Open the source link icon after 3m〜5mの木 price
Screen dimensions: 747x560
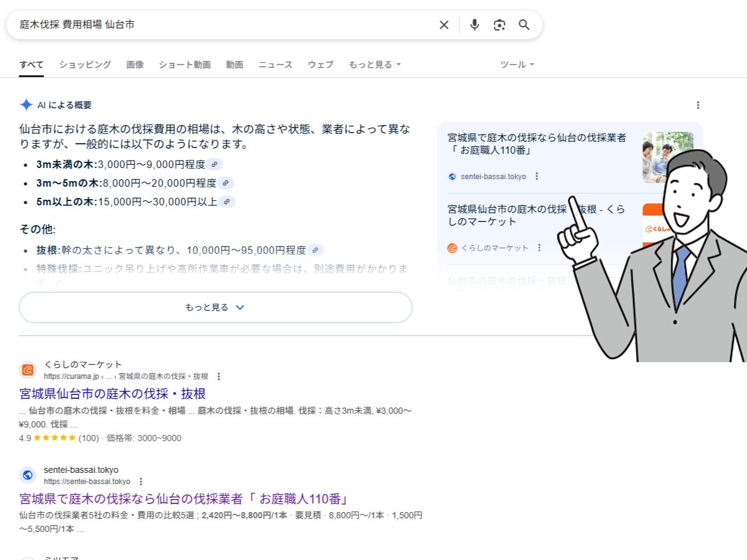click(x=225, y=183)
